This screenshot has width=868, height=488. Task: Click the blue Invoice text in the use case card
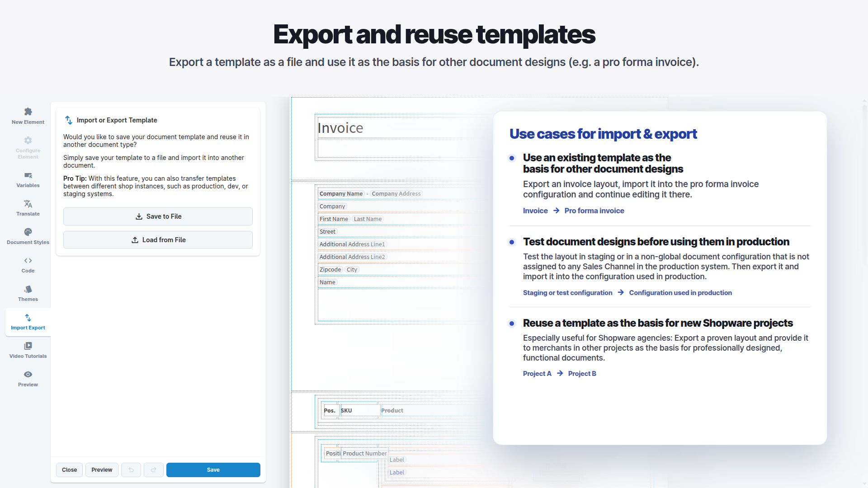point(535,211)
